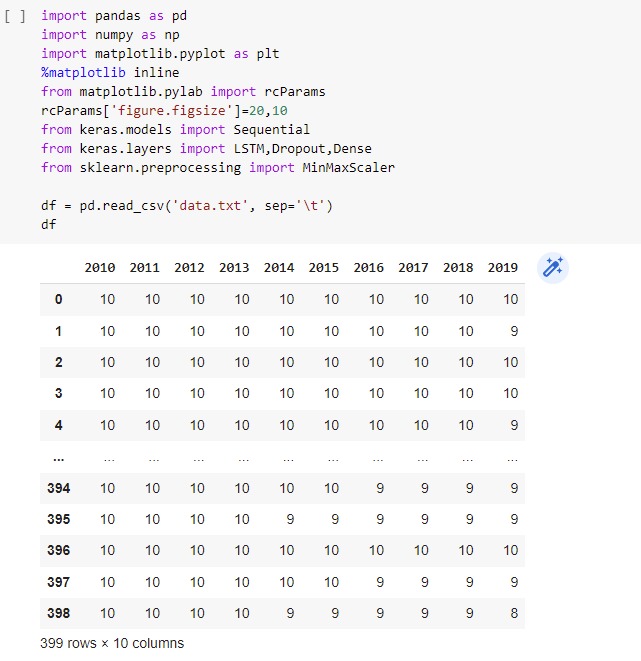Click the 2014 value in row 395
The height and width of the screenshot is (661, 641).
pos(290,519)
